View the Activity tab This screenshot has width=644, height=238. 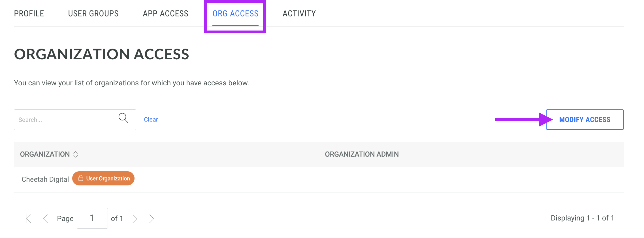(299, 14)
